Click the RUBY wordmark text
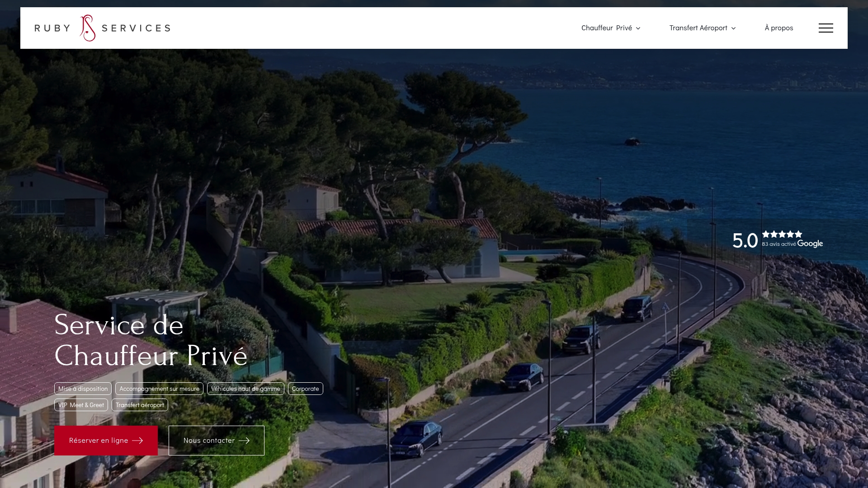Viewport: 868px width, 488px height. (x=52, y=28)
